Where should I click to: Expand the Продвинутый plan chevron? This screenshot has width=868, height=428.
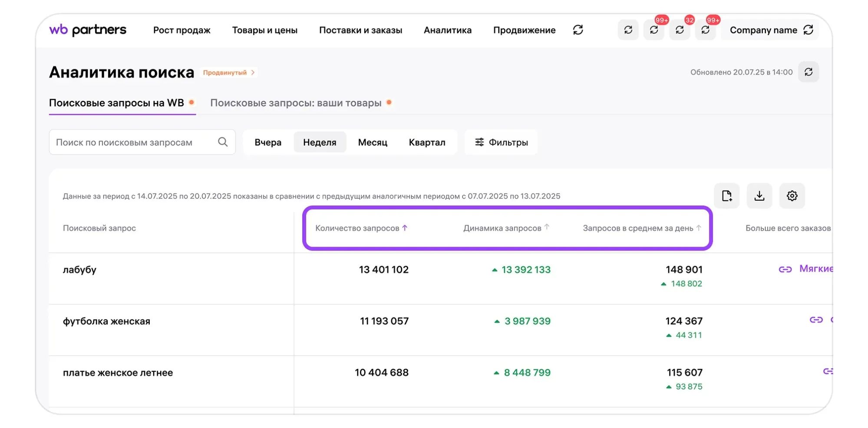(253, 73)
